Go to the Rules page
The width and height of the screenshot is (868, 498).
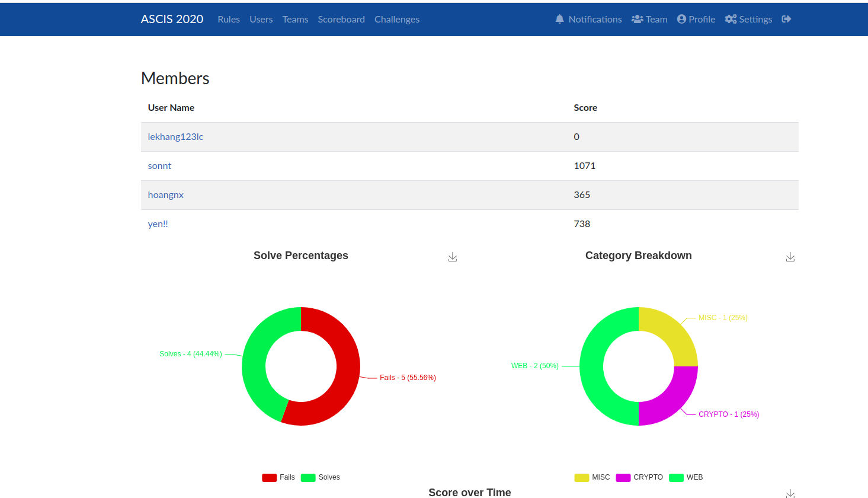(229, 19)
